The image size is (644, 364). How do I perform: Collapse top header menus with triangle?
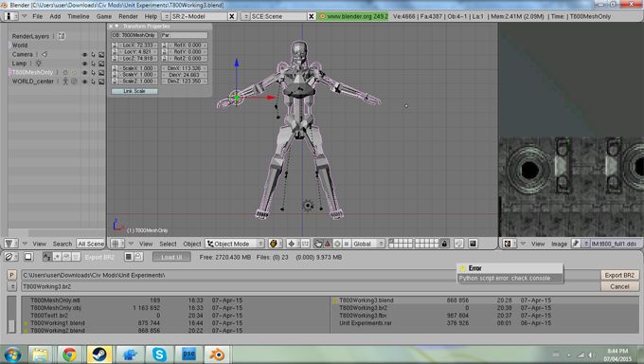(x=25, y=16)
